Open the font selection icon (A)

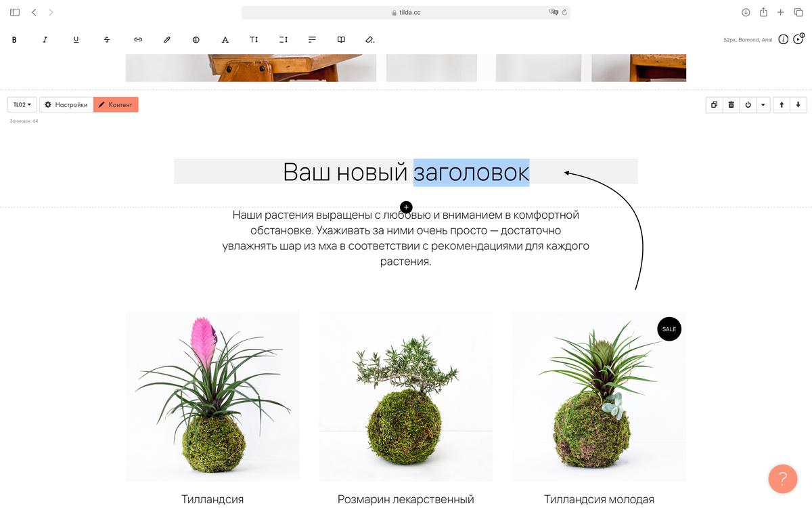click(x=225, y=39)
